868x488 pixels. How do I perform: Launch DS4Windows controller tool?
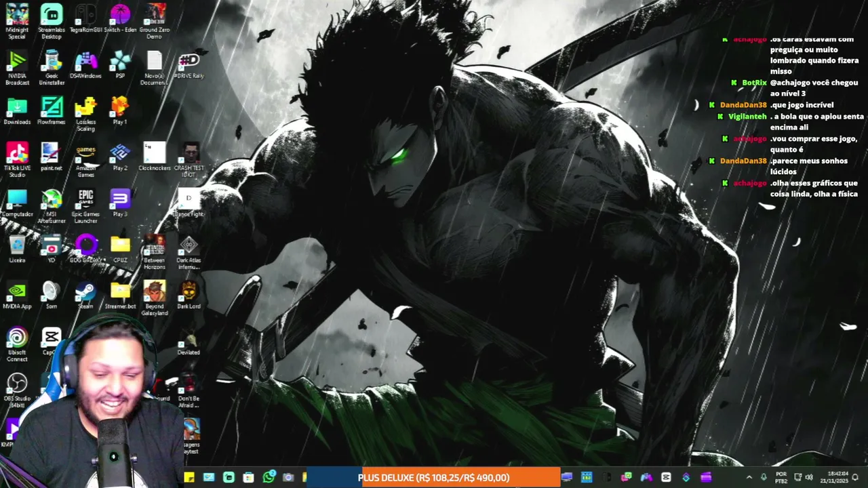[x=85, y=65]
